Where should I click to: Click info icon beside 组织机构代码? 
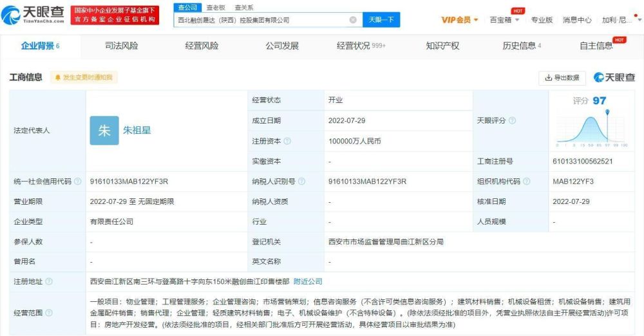click(527, 181)
